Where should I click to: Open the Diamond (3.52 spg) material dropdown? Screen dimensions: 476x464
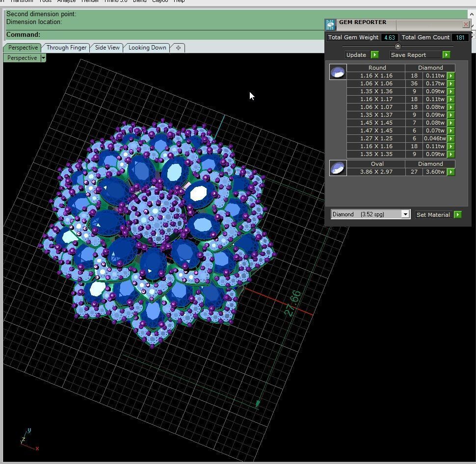pos(405,214)
